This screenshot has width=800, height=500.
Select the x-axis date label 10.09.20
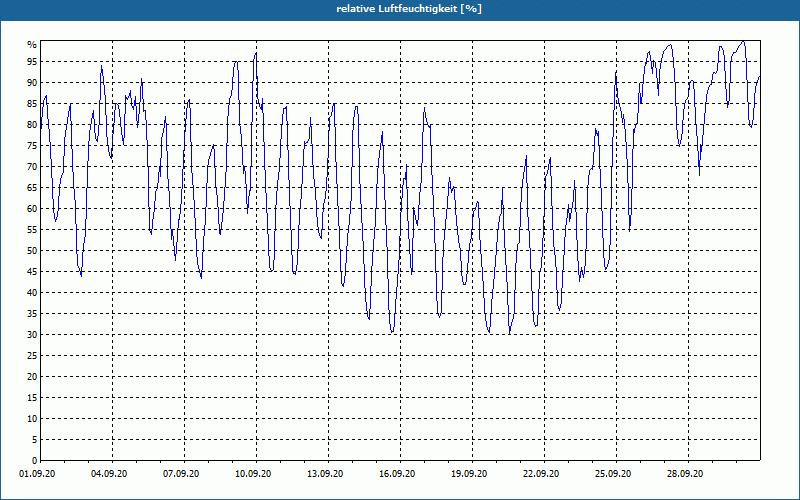coord(253,474)
